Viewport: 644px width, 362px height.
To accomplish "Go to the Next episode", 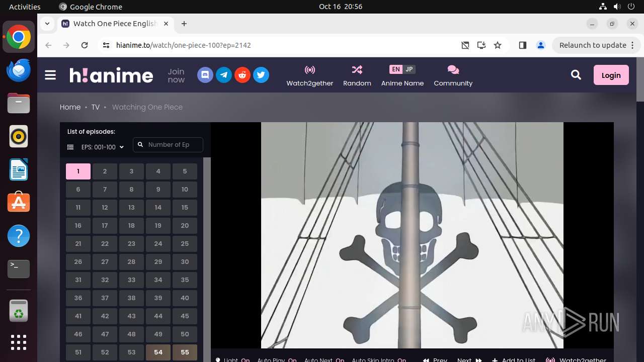I will [469, 360].
